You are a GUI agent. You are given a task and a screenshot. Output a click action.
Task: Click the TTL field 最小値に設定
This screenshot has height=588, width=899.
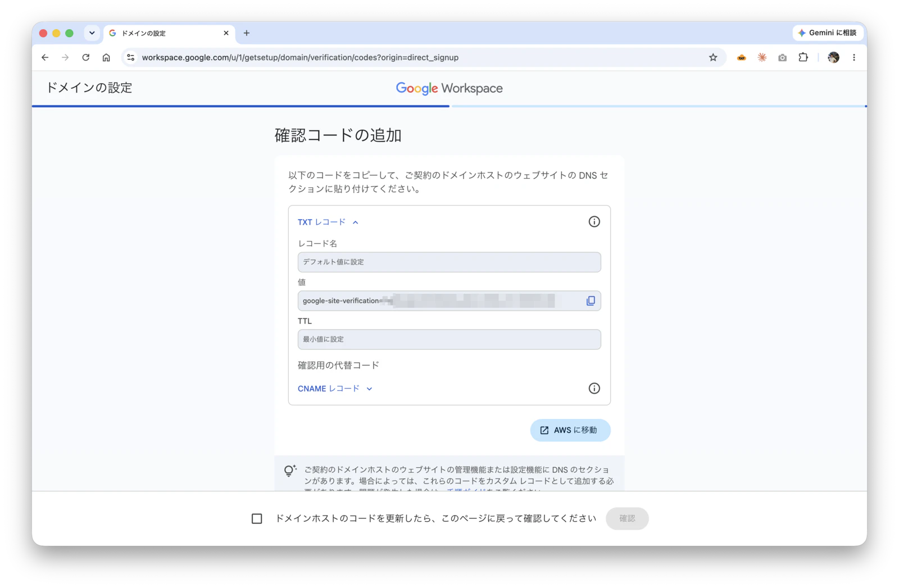click(x=449, y=340)
